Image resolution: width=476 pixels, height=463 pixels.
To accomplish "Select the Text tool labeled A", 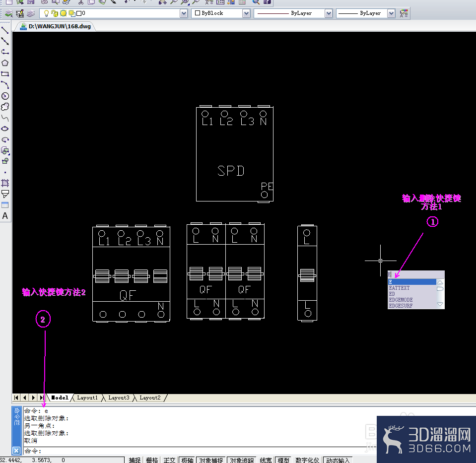I will (5, 216).
